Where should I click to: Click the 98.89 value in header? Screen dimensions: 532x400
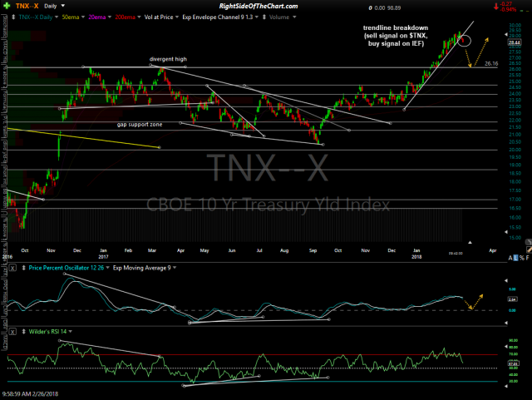[394, 7]
